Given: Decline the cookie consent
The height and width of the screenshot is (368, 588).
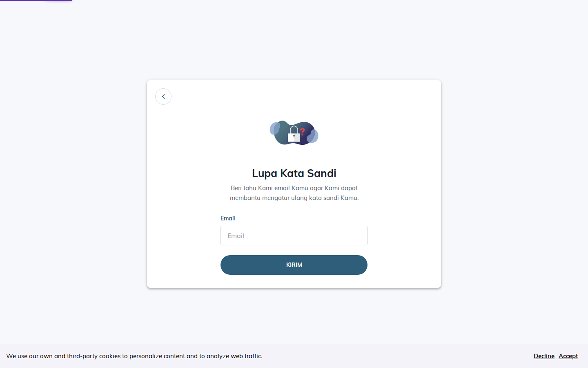Looking at the screenshot, I should [544, 356].
